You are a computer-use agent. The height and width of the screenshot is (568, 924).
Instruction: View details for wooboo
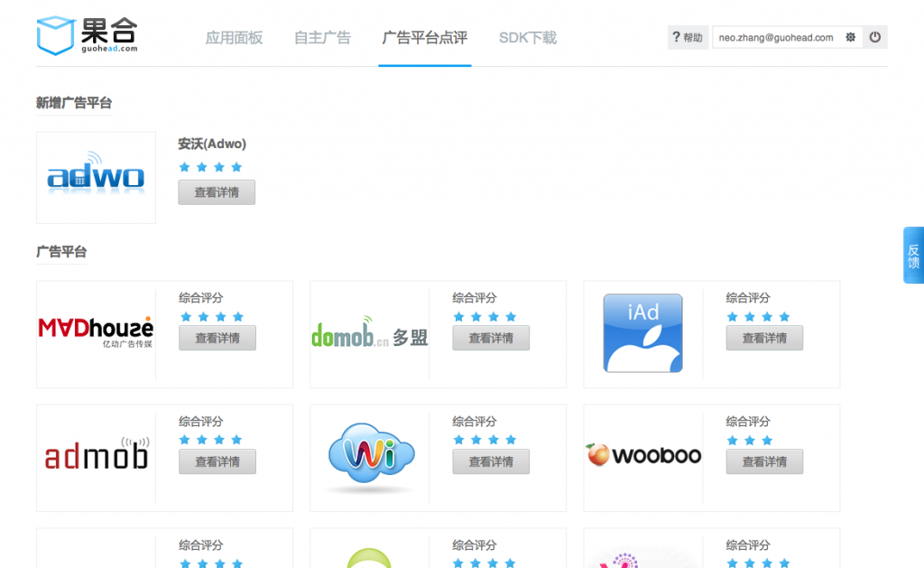click(x=764, y=461)
